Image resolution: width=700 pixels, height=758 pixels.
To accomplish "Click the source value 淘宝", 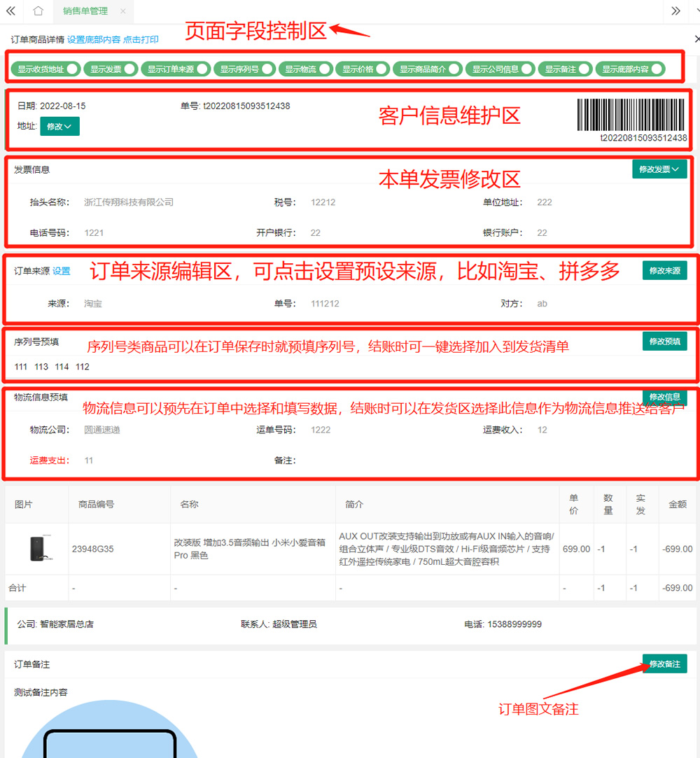I will click(x=93, y=304).
